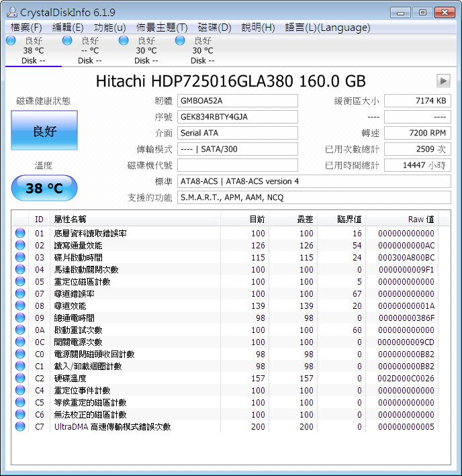Screen dimensions: 462x476
Task: Click the 最差 column header
Action: (x=293, y=219)
